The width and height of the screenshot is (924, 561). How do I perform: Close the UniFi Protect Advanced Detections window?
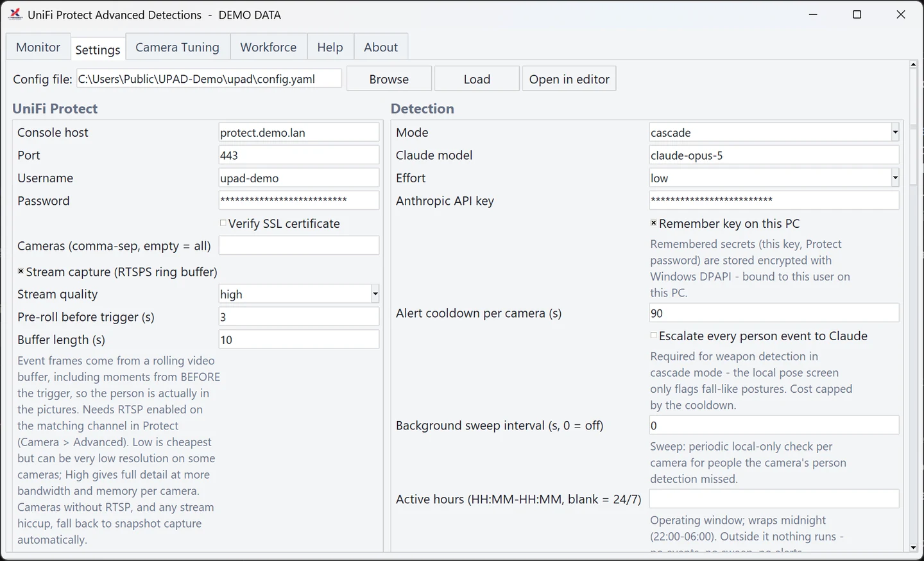click(901, 14)
